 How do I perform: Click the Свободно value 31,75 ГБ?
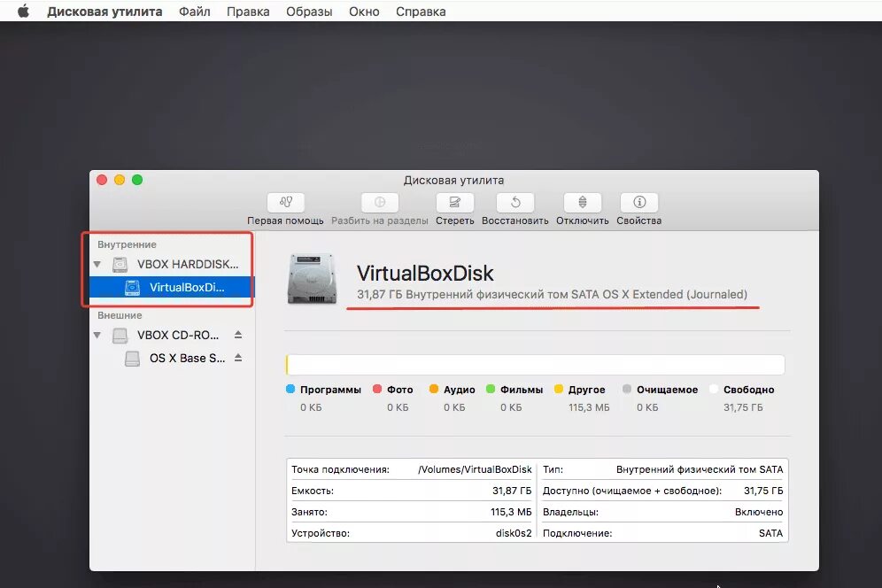tap(743, 407)
